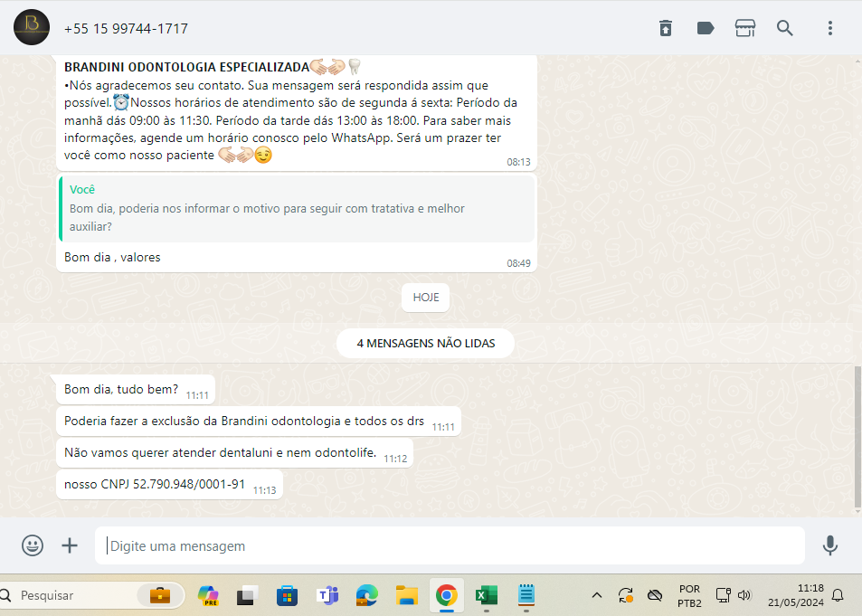The image size is (862, 616).
Task: Open the label tag icon
Action: [706, 28]
